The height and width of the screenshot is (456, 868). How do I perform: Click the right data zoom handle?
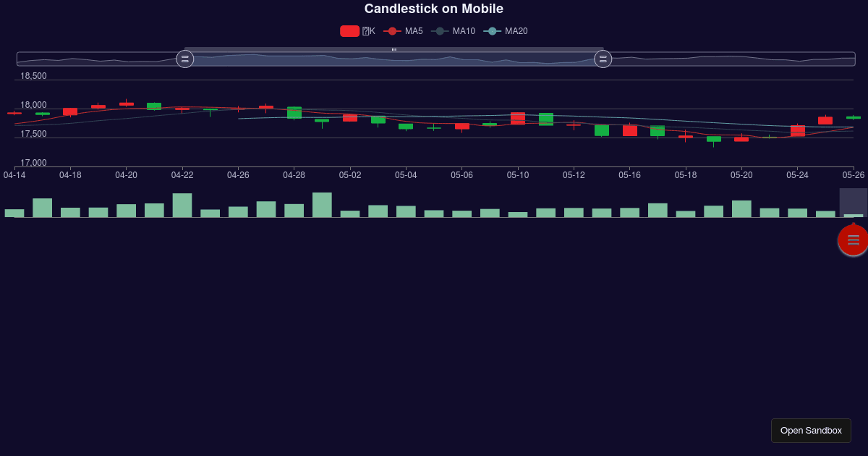coord(603,59)
